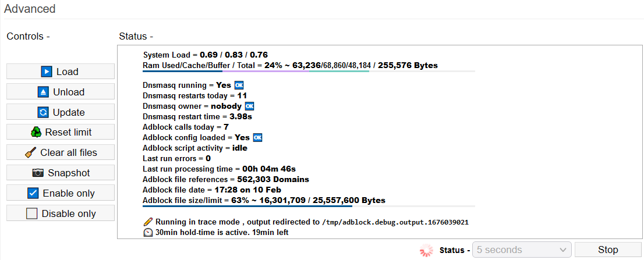Image resolution: width=644 pixels, height=260 pixels.
Task: Click the Status - heading above panel
Action: (x=136, y=36)
